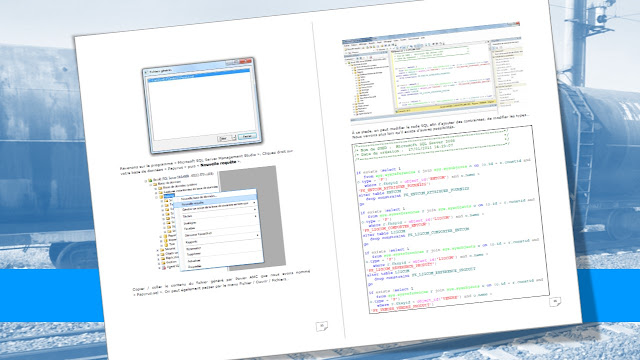Viewport: 640px width, 360px height.
Task: Close the Fichiers générés dialog with red X
Action: (245, 61)
